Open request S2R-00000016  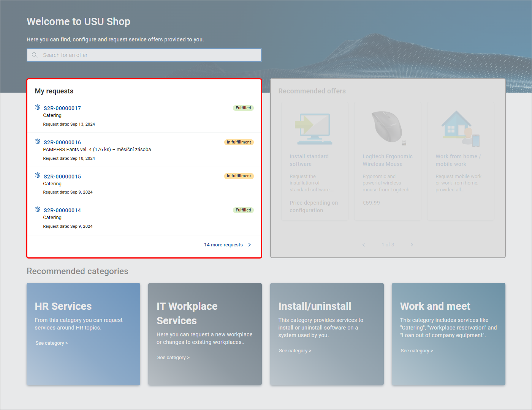pos(62,142)
